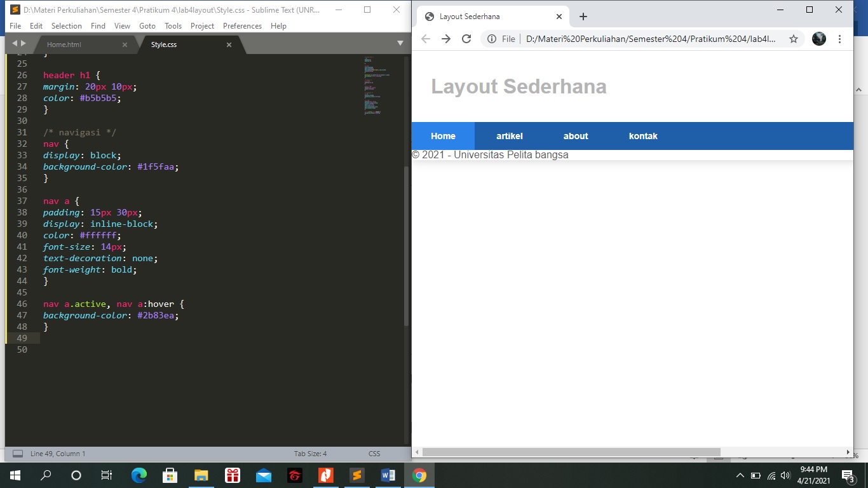Open Windows Search in the taskbar
The image size is (868, 488).
click(x=44, y=475)
